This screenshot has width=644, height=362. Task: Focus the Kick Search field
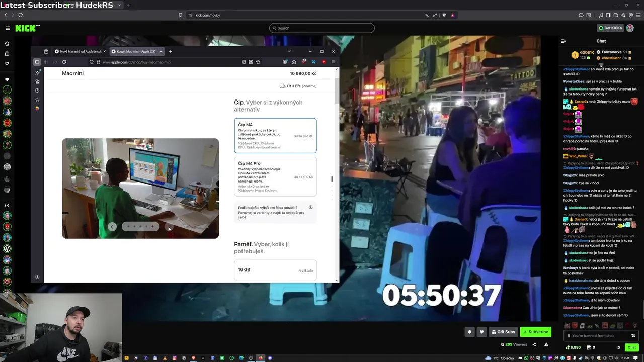(x=322, y=28)
